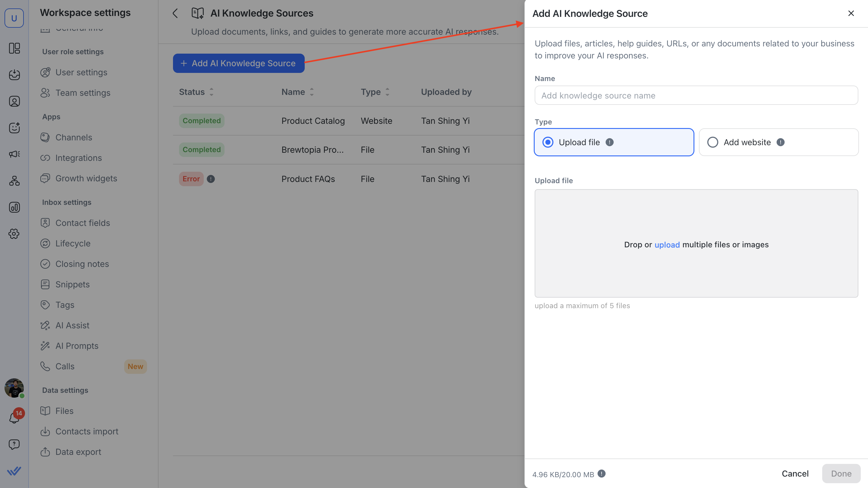Click the info icon beside storage usage
The image size is (868, 488).
click(602, 474)
